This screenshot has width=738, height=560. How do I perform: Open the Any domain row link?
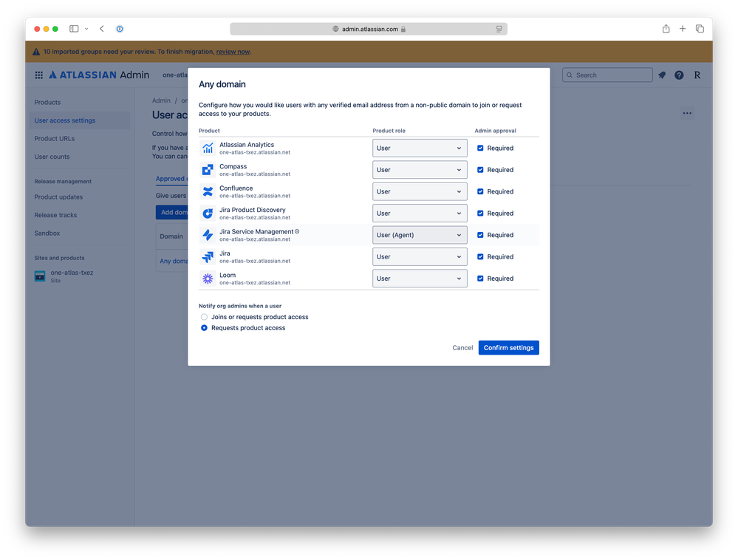[174, 262]
